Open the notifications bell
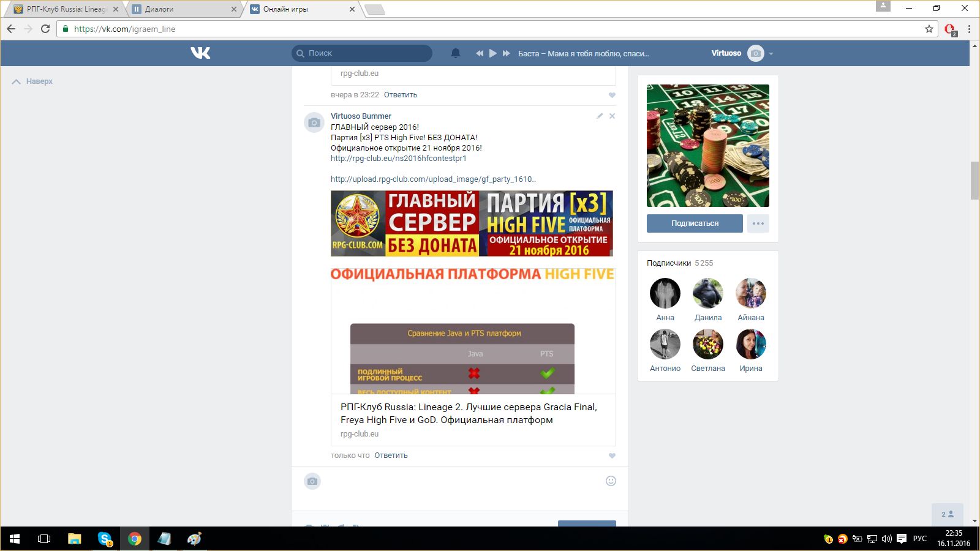Viewport: 980px width, 551px height. tap(455, 53)
